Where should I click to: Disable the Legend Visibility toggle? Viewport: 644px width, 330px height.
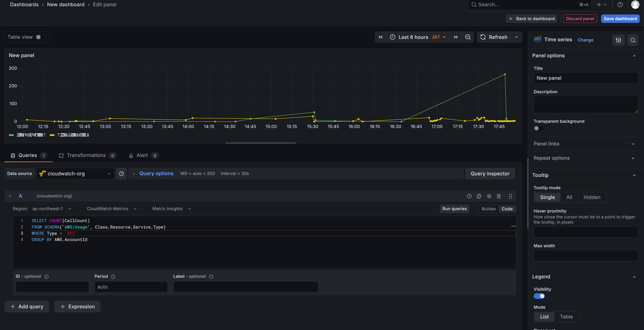pyautogui.click(x=539, y=296)
